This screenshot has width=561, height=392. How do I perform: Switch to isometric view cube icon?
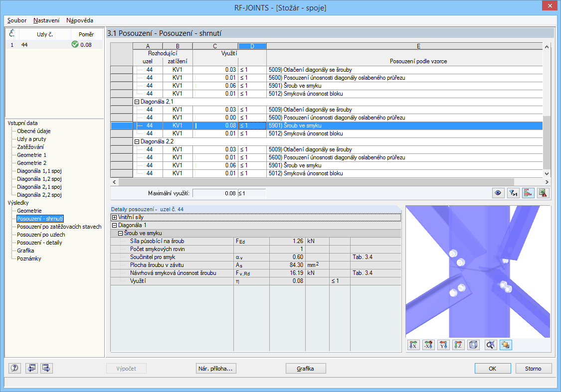coord(473,345)
